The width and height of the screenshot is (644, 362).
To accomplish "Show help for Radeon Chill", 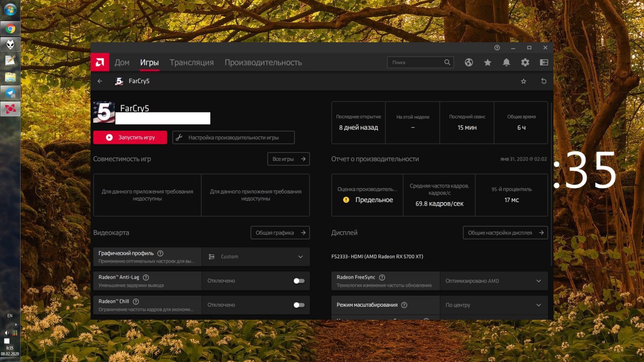I will tap(136, 301).
